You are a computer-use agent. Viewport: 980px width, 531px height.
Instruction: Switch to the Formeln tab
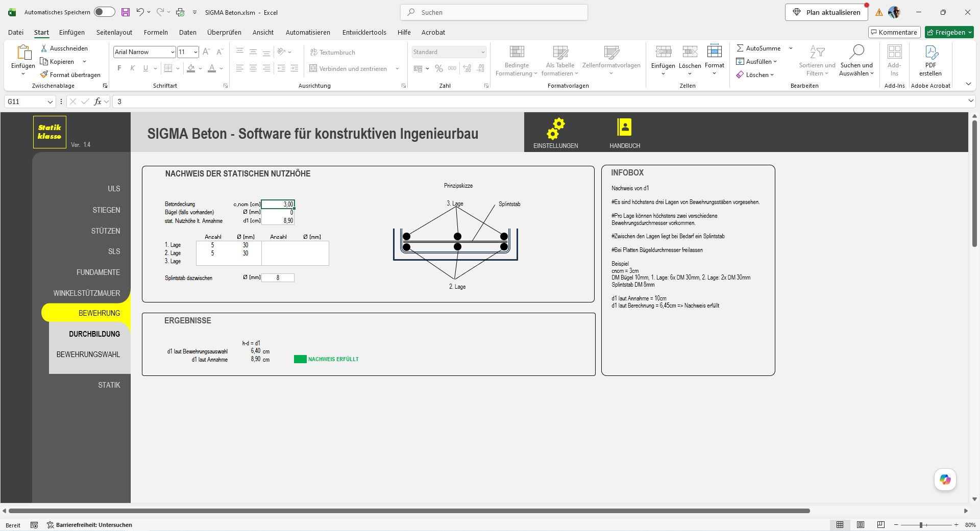156,32
